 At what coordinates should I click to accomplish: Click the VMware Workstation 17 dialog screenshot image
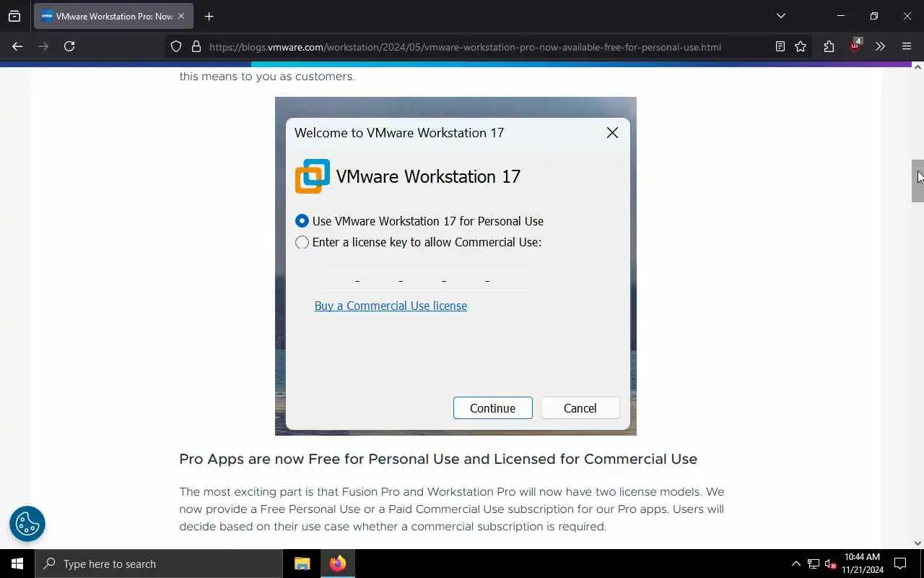456,266
